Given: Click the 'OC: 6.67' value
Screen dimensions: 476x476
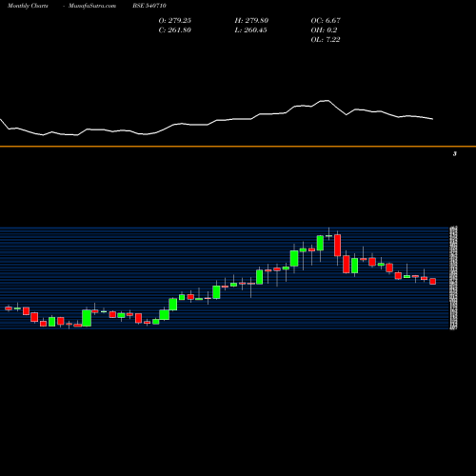Looking at the screenshot, I should (x=326, y=21).
